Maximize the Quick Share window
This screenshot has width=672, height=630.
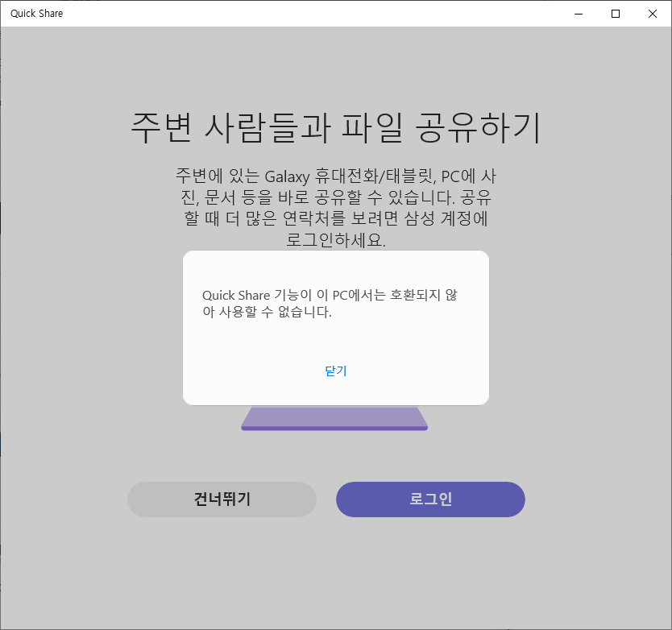616,14
